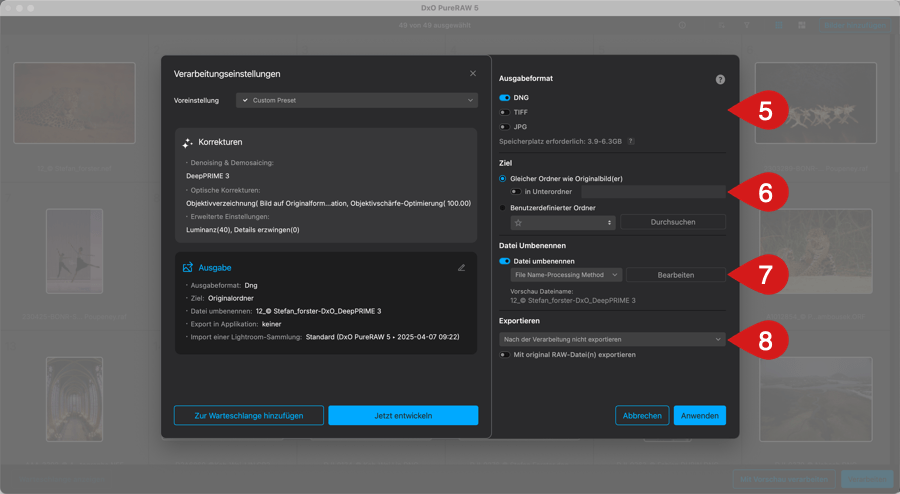This screenshot has height=494, width=900.
Task: Select Gleicher Ordner wie Originalbild(er) radio button
Action: 503,179
